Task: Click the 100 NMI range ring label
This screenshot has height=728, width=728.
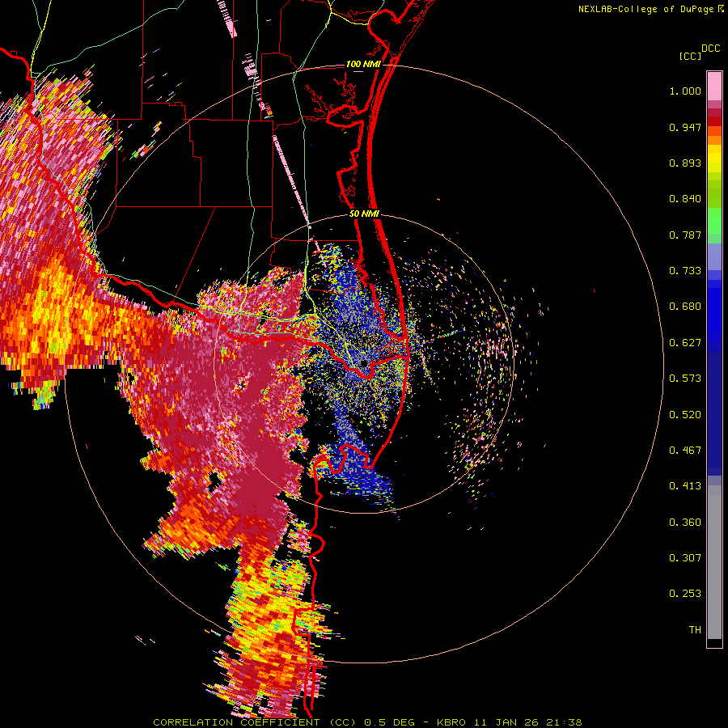Action: click(x=362, y=64)
